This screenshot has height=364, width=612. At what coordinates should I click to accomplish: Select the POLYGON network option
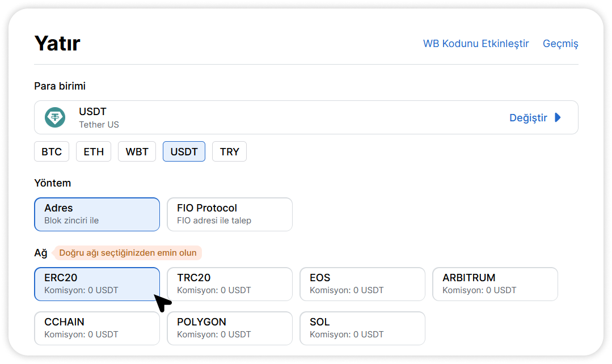click(230, 328)
